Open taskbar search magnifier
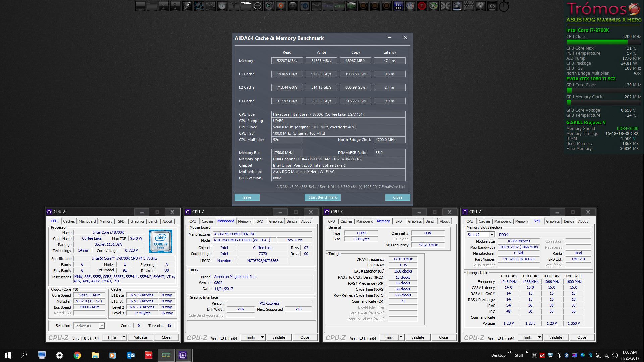This screenshot has width=644, height=362. pyautogui.click(x=24, y=355)
